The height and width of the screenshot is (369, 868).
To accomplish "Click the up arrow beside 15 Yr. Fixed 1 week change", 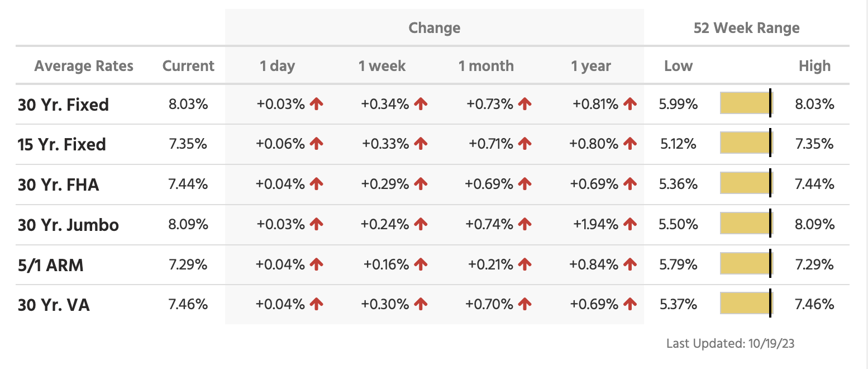I will (x=421, y=144).
